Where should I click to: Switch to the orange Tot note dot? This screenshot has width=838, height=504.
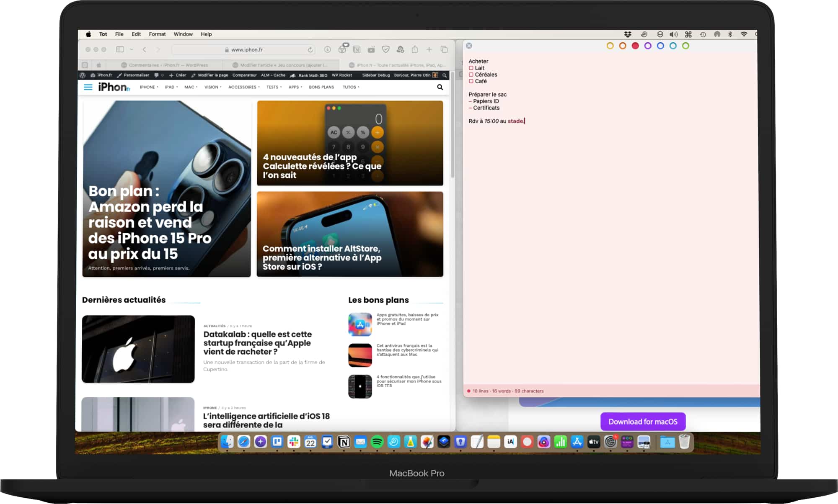point(623,46)
